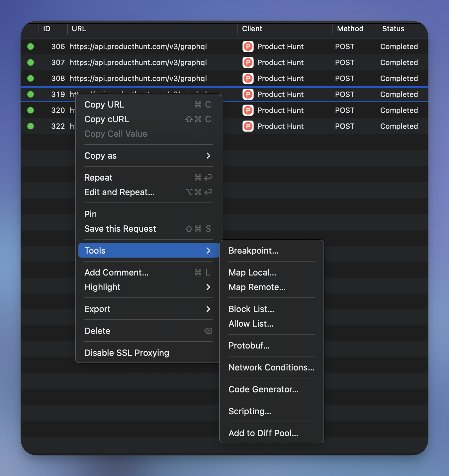Open Network Conditions… tool
The width and height of the screenshot is (449, 476).
[272, 367]
